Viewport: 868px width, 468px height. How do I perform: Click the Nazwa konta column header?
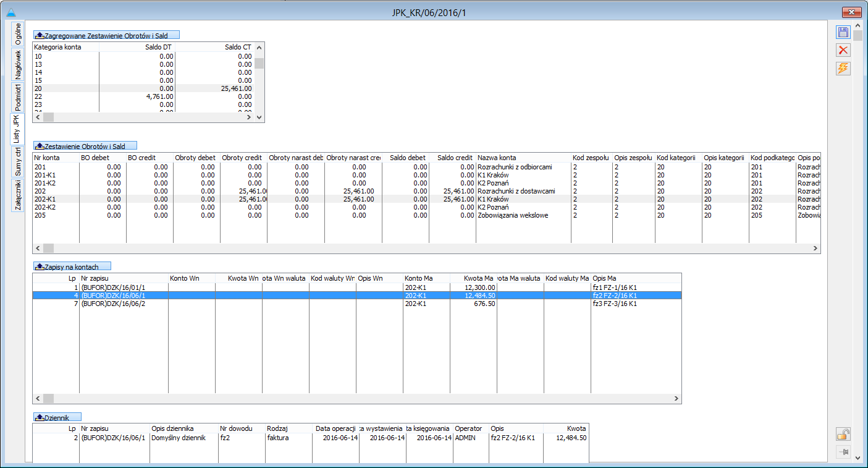pos(523,158)
